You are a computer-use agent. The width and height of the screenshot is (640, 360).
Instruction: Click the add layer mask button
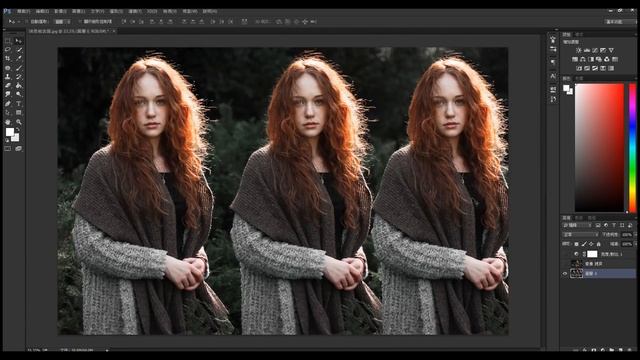594,350
